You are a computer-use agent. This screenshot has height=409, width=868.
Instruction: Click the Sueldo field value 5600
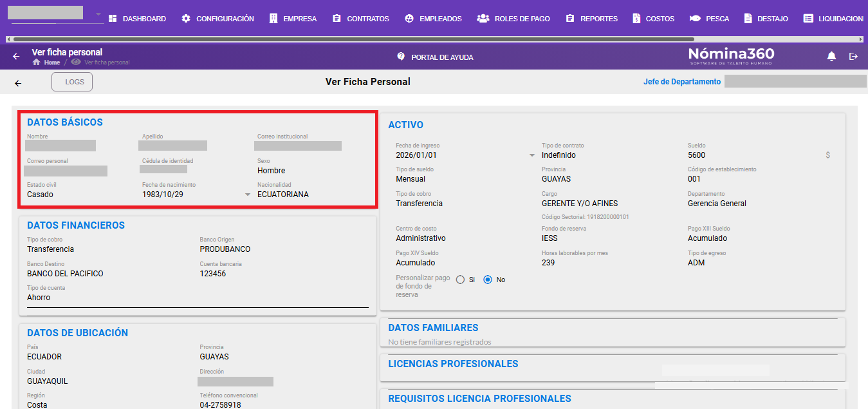696,155
